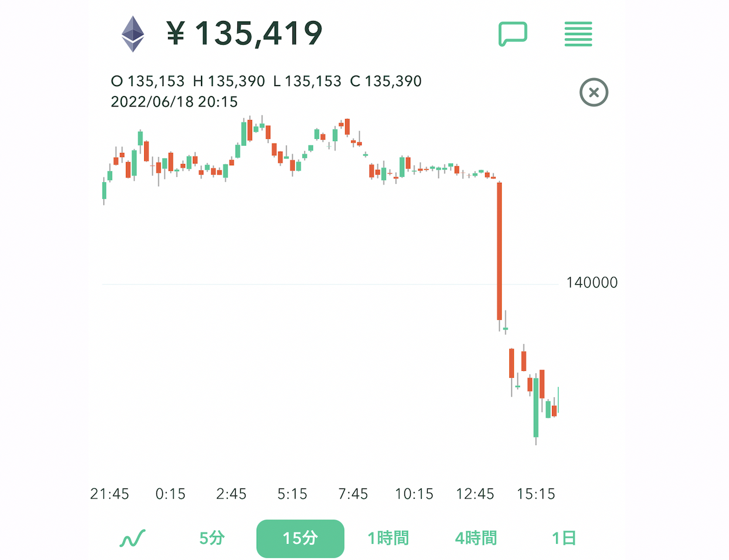
Task: Click the 7:45 time axis label
Action: (x=353, y=494)
